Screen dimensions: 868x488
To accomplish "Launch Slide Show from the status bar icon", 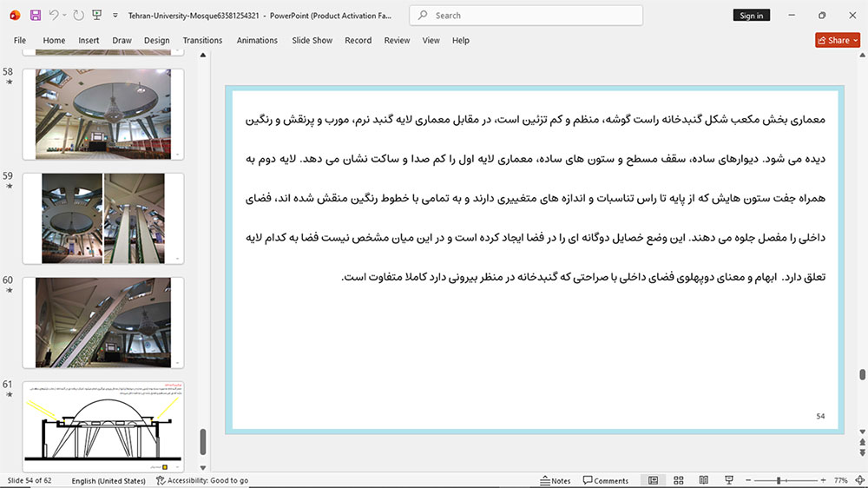I will point(729,480).
